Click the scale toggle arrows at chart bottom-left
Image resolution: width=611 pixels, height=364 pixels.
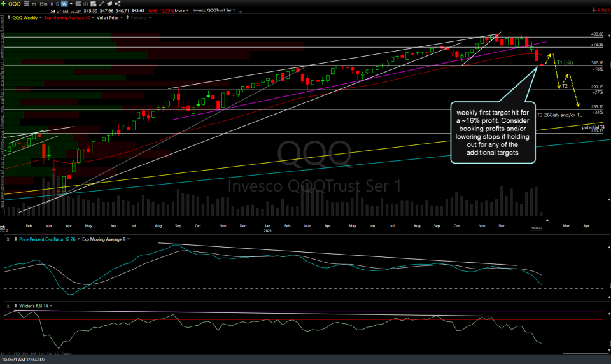coord(3,227)
